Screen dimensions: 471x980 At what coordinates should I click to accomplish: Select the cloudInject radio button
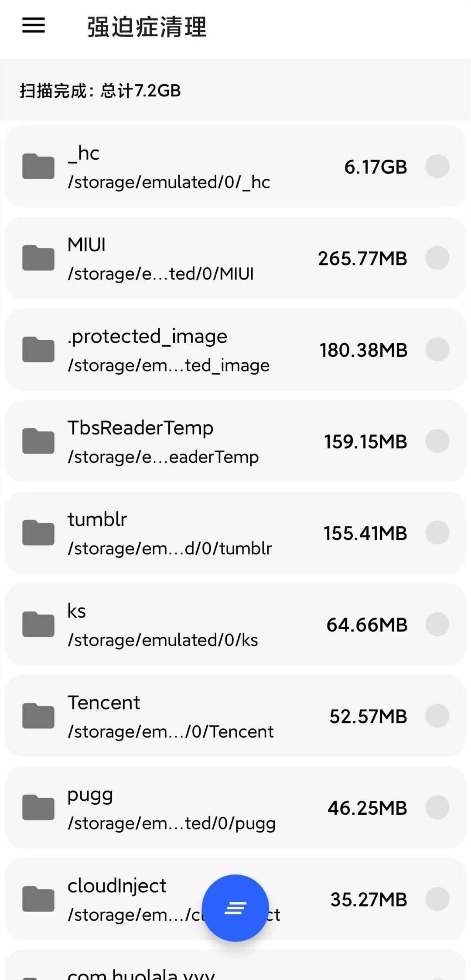(x=437, y=899)
